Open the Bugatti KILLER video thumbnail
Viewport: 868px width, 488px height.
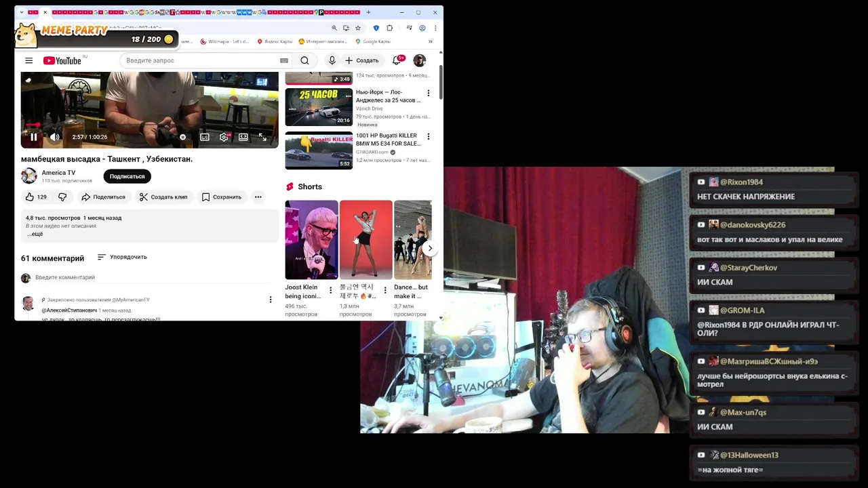click(x=319, y=150)
